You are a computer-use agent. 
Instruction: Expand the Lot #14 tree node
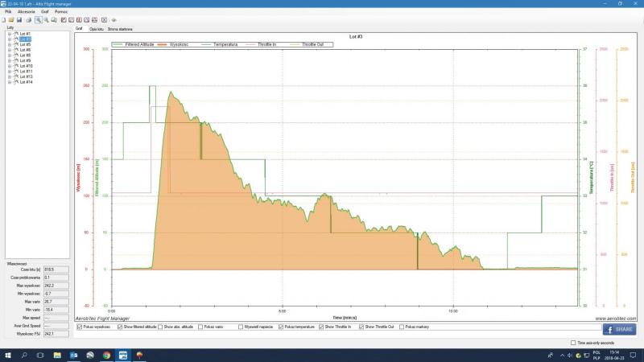tap(9, 82)
